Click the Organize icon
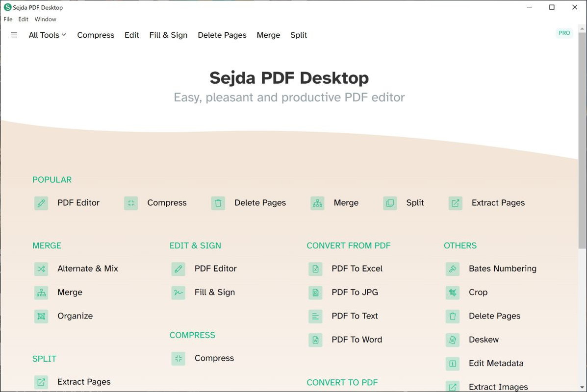Viewport: 587px width, 392px height. pyautogui.click(x=41, y=317)
